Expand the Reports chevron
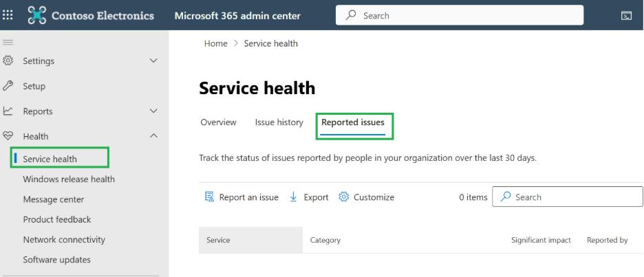 (x=153, y=111)
